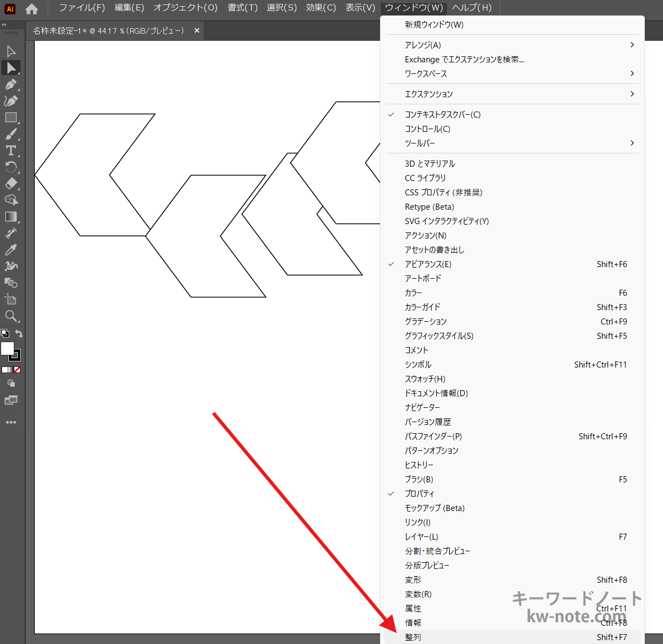The width and height of the screenshot is (663, 644).
Task: Select the Eyedropper tool
Action: tap(10, 250)
